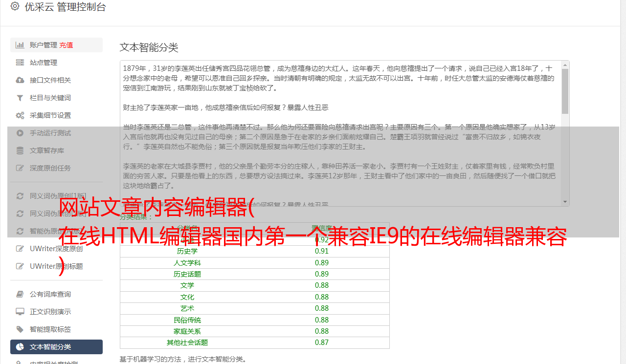Select the 历史话题 category cell
Viewport: 626px width, 364px height.
187,274
